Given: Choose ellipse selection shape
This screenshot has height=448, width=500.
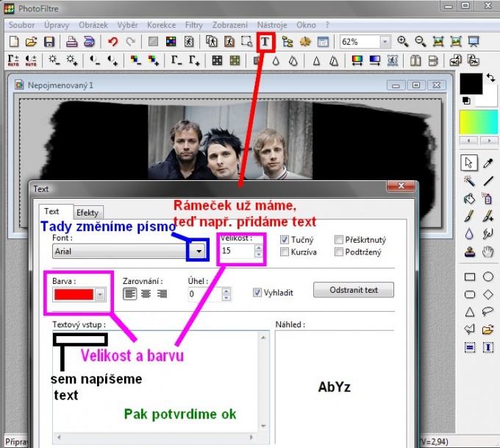Looking at the screenshot, I should pyautogui.click(x=488, y=277).
